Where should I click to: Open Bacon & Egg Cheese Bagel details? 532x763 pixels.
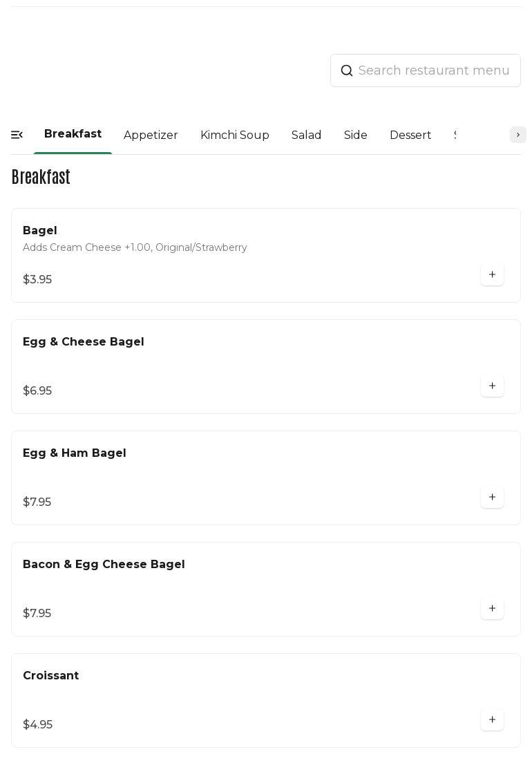tap(104, 565)
